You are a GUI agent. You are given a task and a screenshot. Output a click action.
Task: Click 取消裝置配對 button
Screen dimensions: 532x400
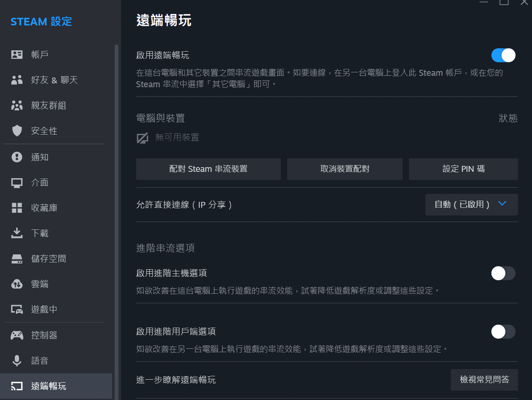[345, 169]
